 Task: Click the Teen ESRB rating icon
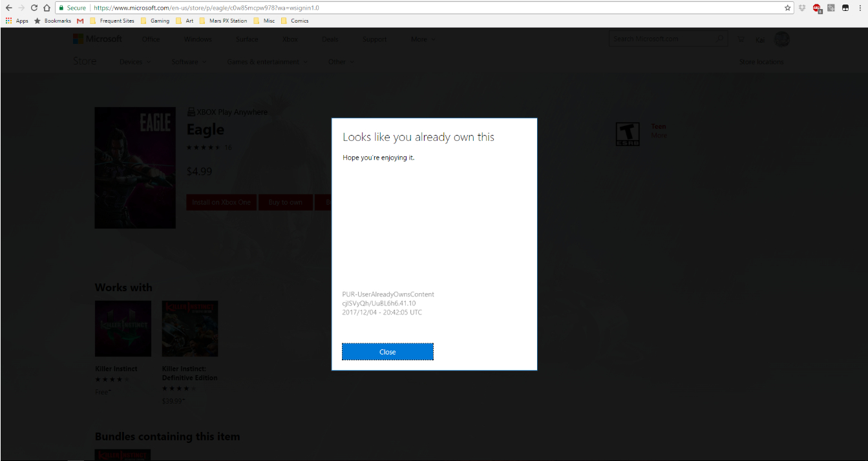point(628,134)
